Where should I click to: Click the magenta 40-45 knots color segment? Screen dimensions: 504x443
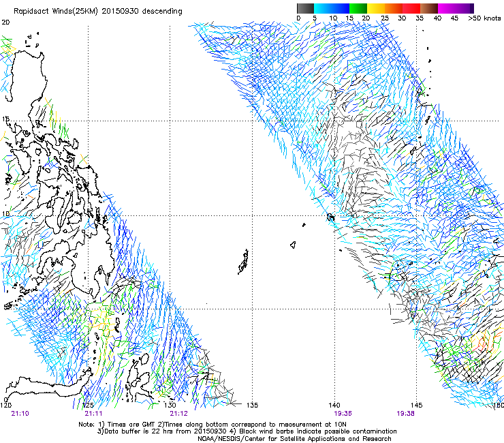(x=447, y=8)
